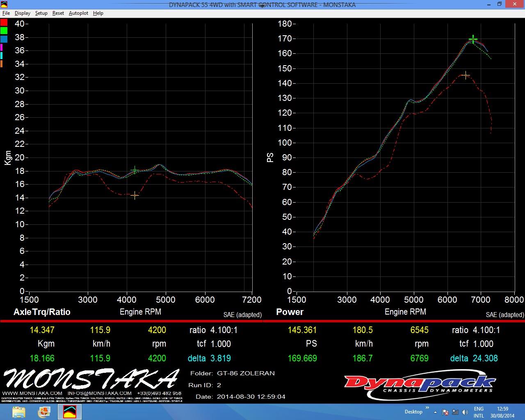525x420 pixels.
Task: Click the ENG INTL language indicator
Action: (479, 412)
